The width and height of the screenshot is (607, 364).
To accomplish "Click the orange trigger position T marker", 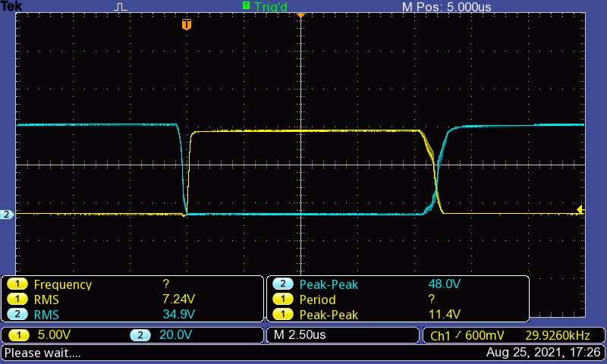I will (187, 24).
